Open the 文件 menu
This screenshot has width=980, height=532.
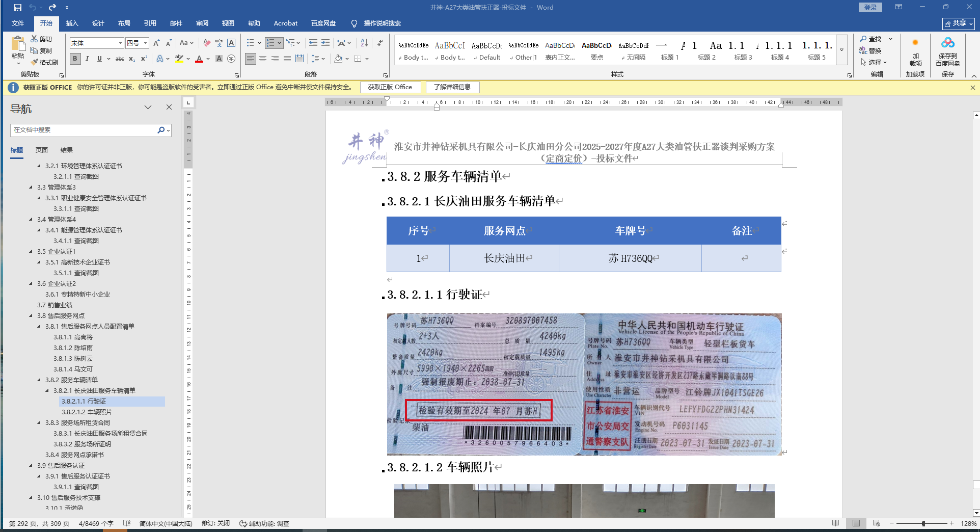[x=18, y=23]
